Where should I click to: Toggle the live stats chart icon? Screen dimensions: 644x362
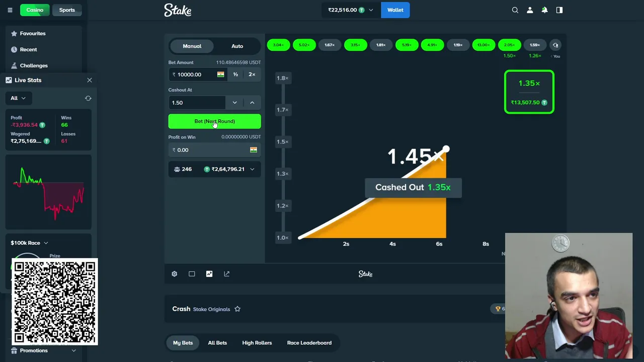[x=209, y=274]
